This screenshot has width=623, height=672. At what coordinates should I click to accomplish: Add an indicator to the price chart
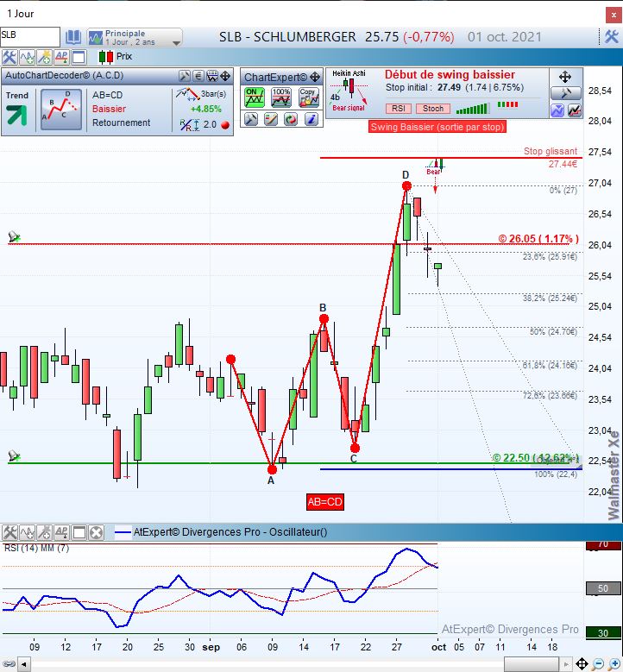[x=27, y=57]
